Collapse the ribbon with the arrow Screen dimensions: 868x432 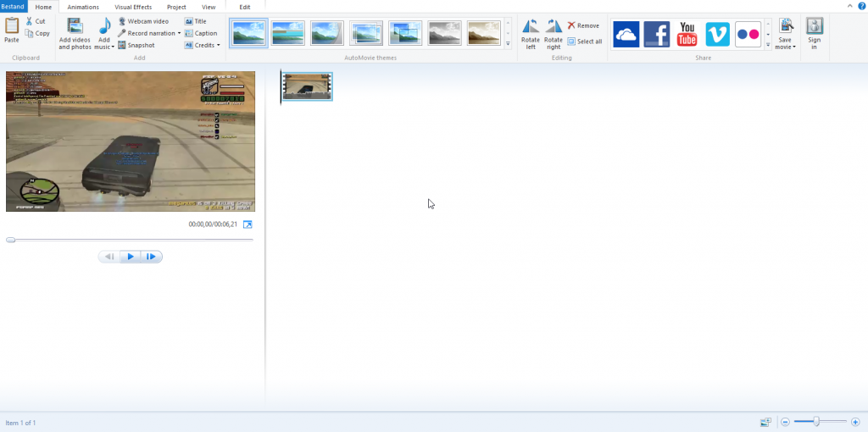(849, 6)
